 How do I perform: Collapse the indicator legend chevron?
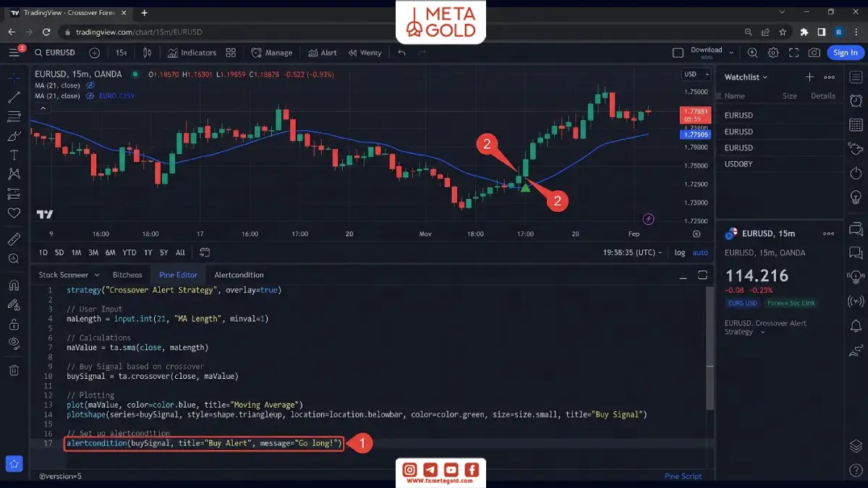pos(43,108)
